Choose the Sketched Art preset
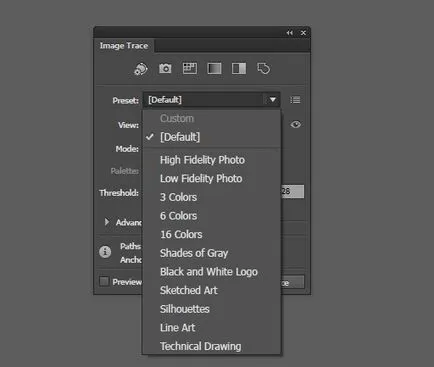 click(x=212, y=290)
